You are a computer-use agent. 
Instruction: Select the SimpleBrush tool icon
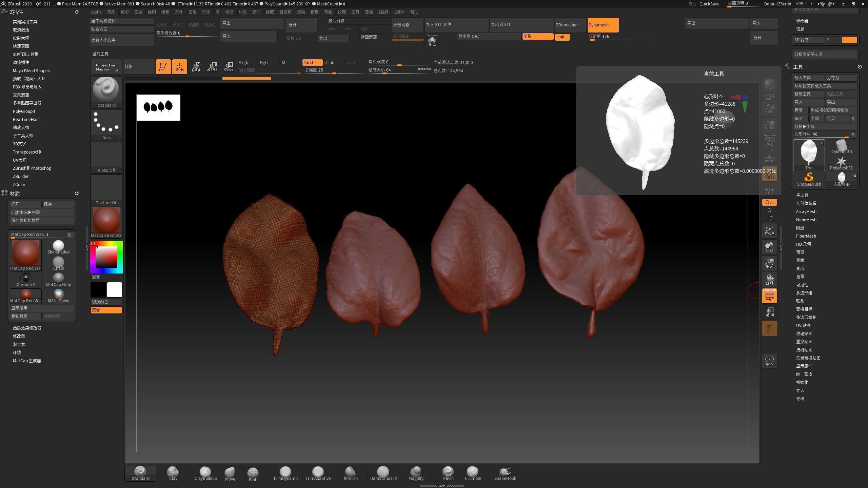click(809, 179)
